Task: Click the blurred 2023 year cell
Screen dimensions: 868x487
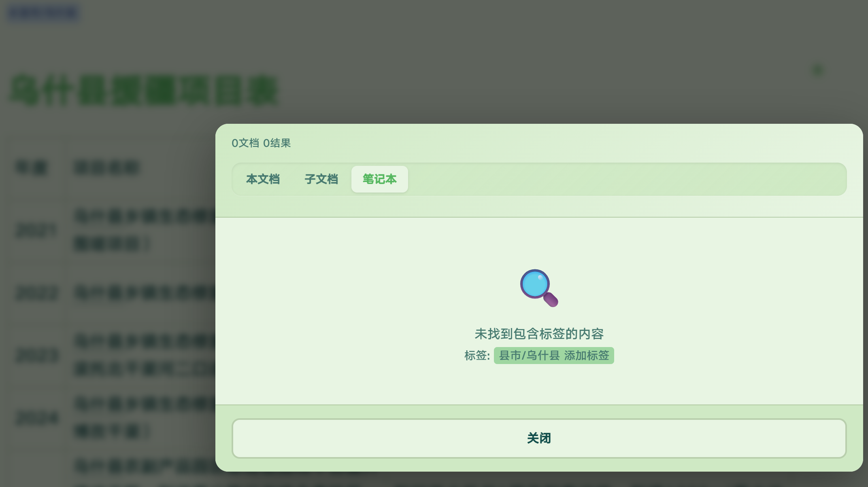Action: tap(37, 355)
